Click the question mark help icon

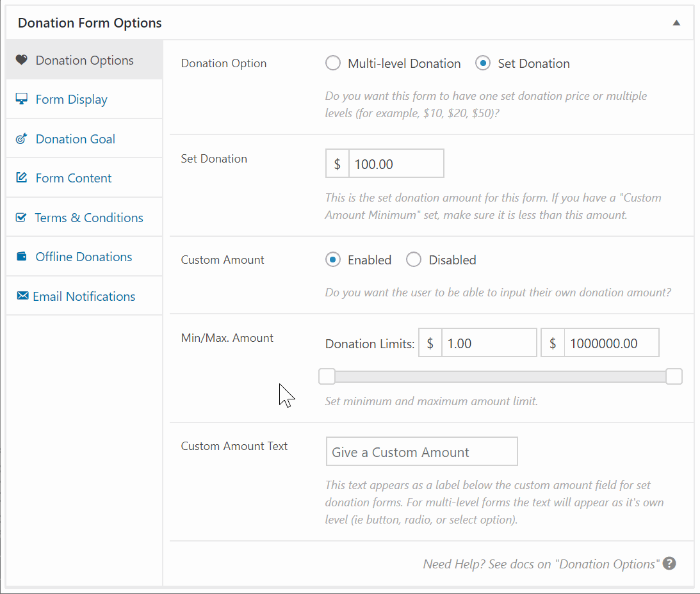pos(669,563)
